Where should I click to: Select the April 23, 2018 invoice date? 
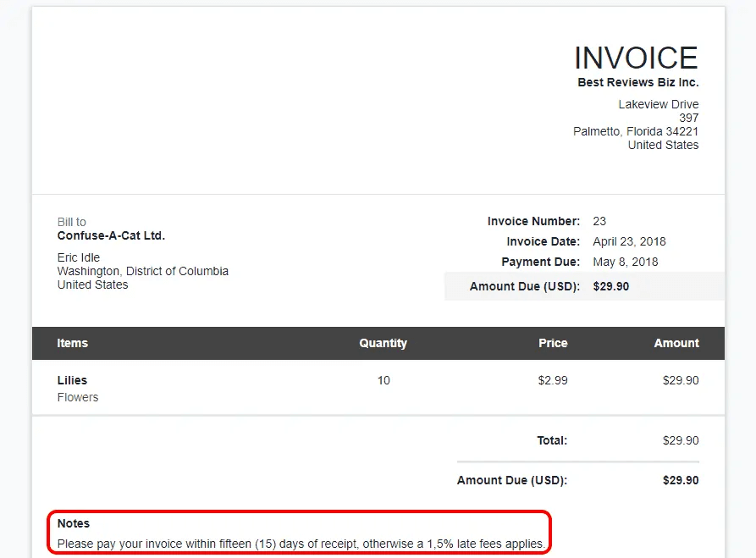point(630,241)
